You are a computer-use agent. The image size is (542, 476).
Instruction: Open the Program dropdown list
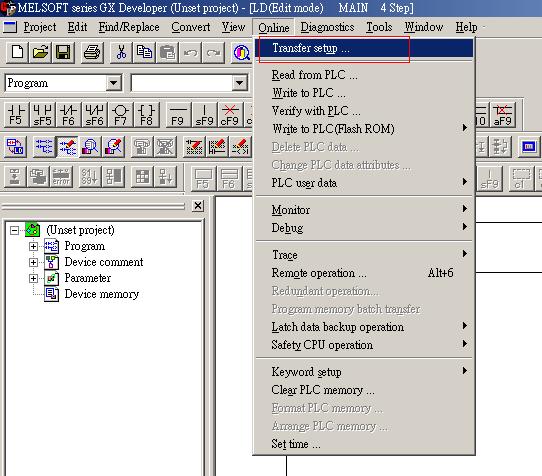coord(114,83)
